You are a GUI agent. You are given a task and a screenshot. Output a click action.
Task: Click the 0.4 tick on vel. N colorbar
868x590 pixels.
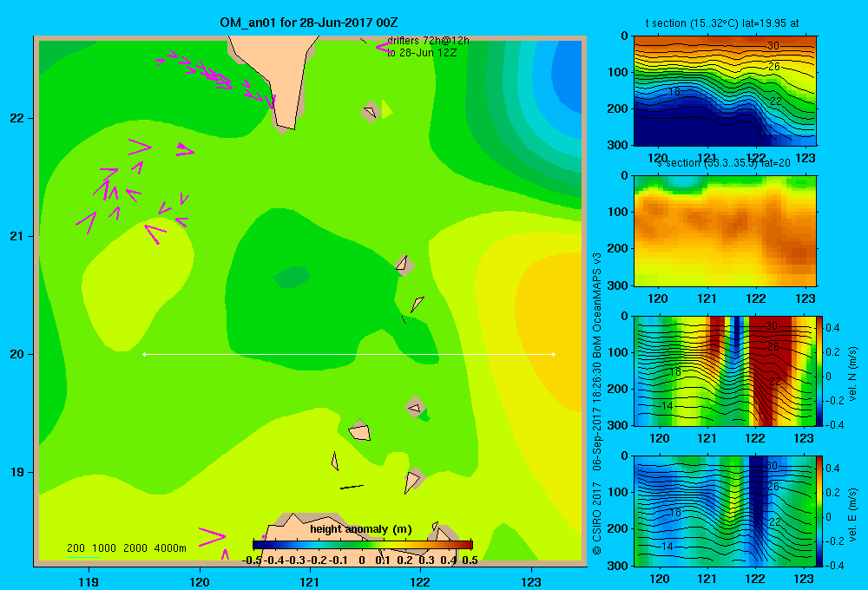[832, 328]
